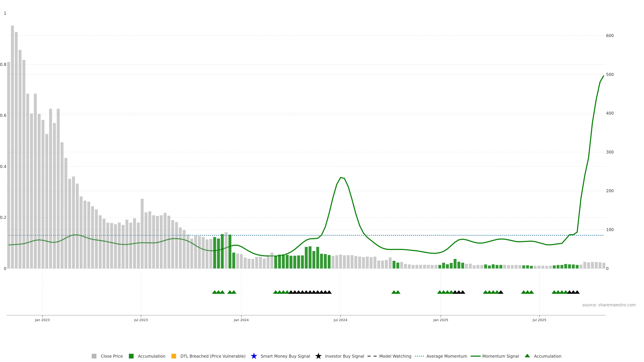Toggle the Close Price legend label

point(112,356)
